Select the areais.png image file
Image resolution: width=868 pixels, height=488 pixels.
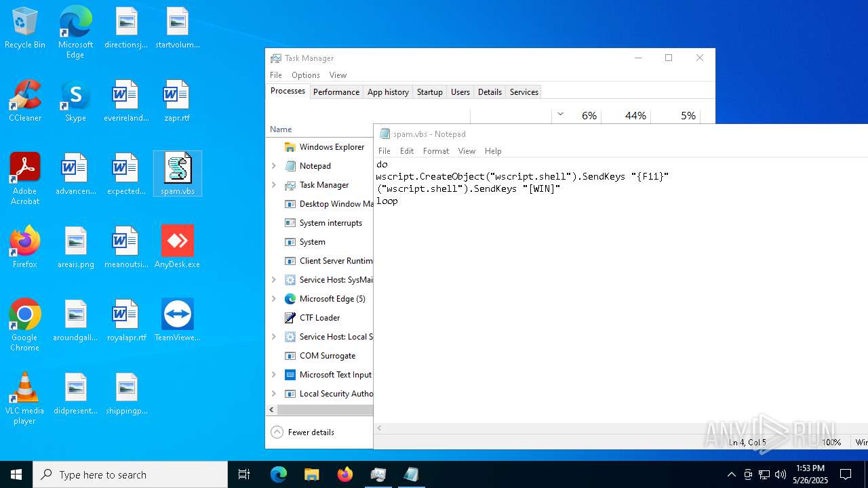coord(75,248)
